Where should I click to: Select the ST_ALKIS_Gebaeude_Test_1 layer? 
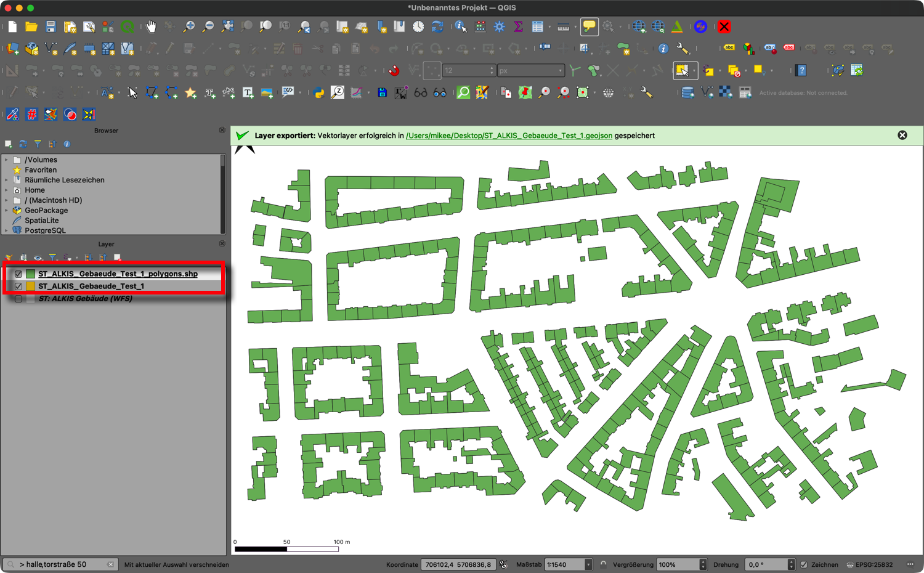pos(91,286)
